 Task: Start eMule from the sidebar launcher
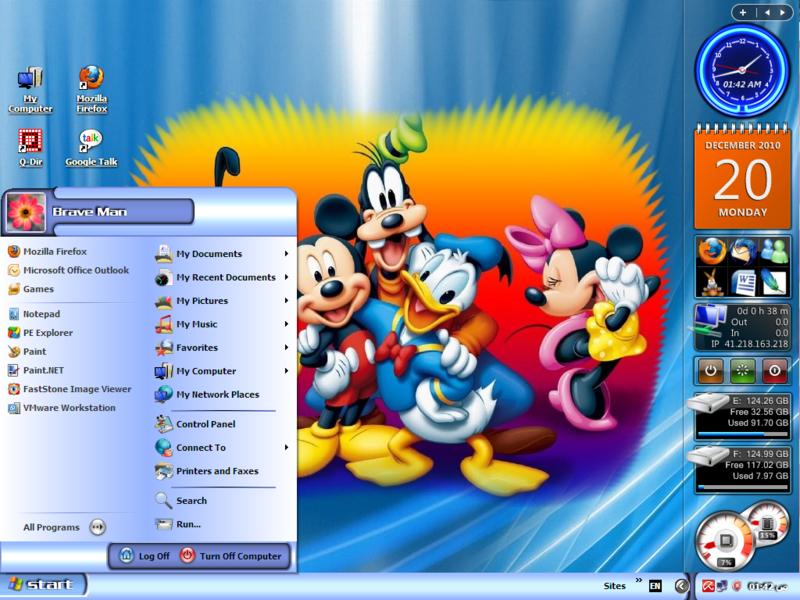(x=712, y=283)
